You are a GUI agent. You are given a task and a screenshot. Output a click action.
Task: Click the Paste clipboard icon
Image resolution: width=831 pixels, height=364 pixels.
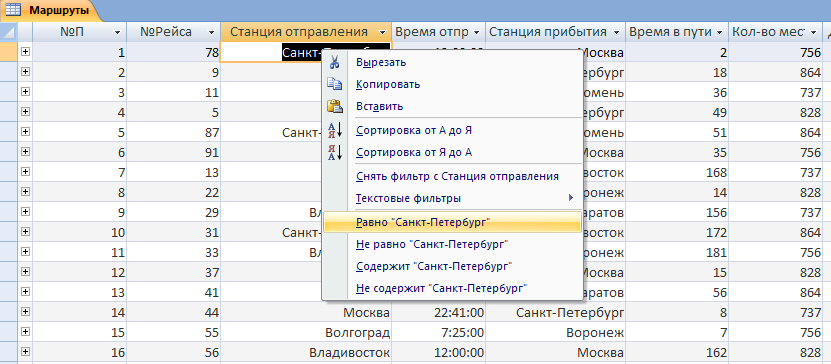(334, 106)
